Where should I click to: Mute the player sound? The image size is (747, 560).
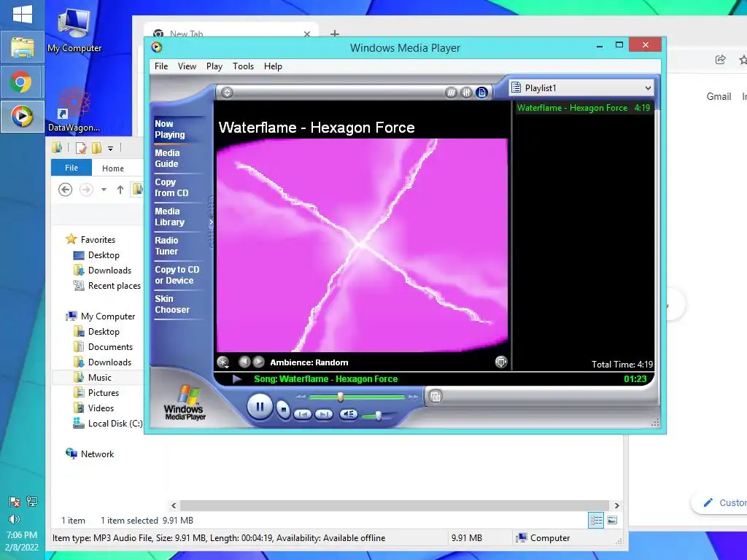(x=348, y=414)
